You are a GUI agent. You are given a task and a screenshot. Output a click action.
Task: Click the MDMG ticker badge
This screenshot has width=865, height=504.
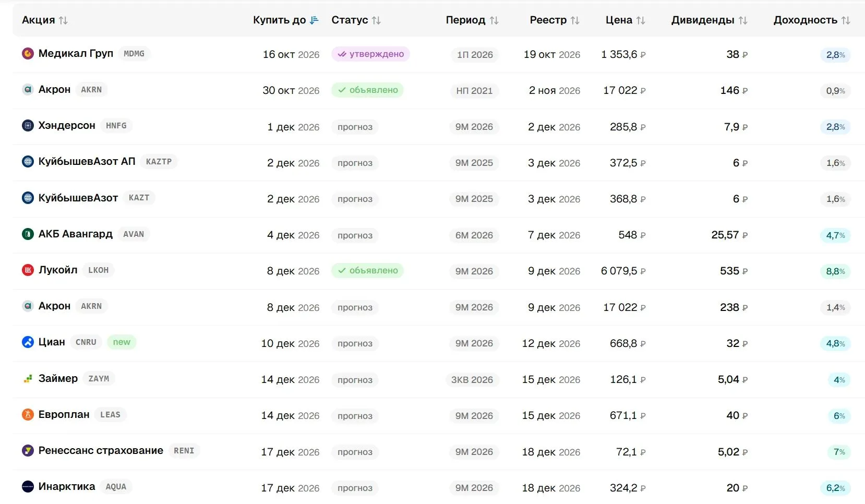coord(134,53)
